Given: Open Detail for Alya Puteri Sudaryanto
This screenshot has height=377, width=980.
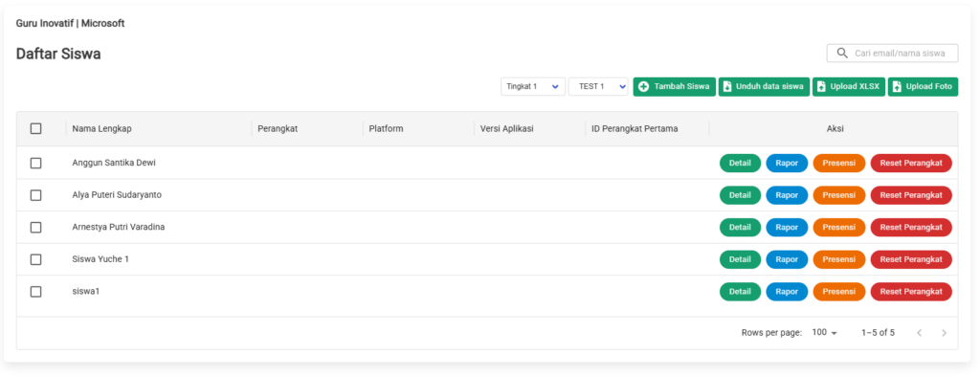Looking at the screenshot, I should point(740,195).
